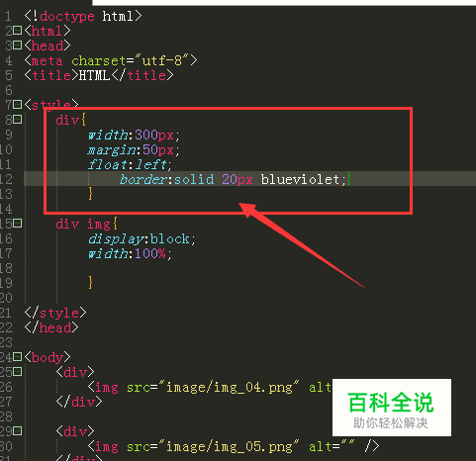
Task: Click the width 100% value on line 17
Action: coord(150,253)
